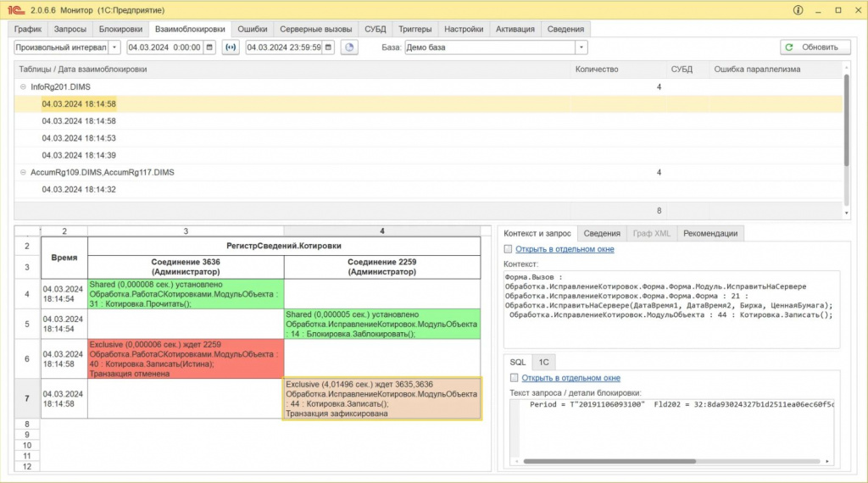
Task: Click into the start date field
Action: 165,47
